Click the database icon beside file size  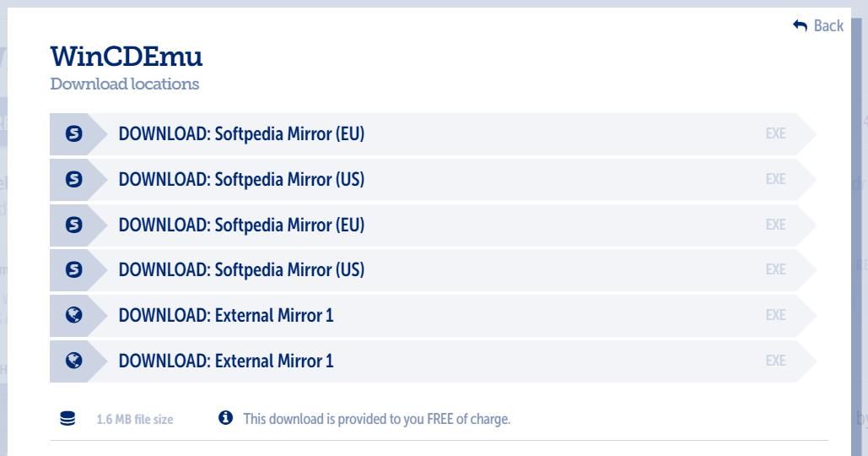point(68,418)
